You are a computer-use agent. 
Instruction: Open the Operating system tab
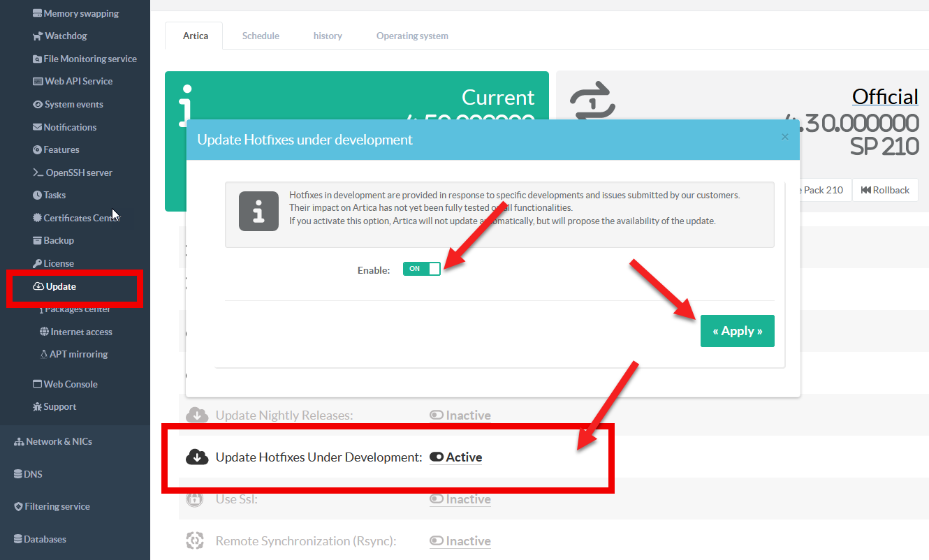412,36
